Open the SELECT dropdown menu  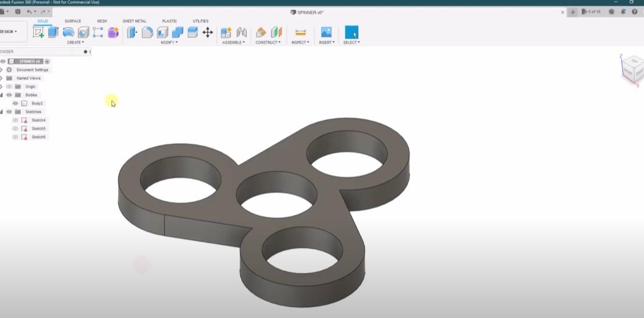point(351,43)
